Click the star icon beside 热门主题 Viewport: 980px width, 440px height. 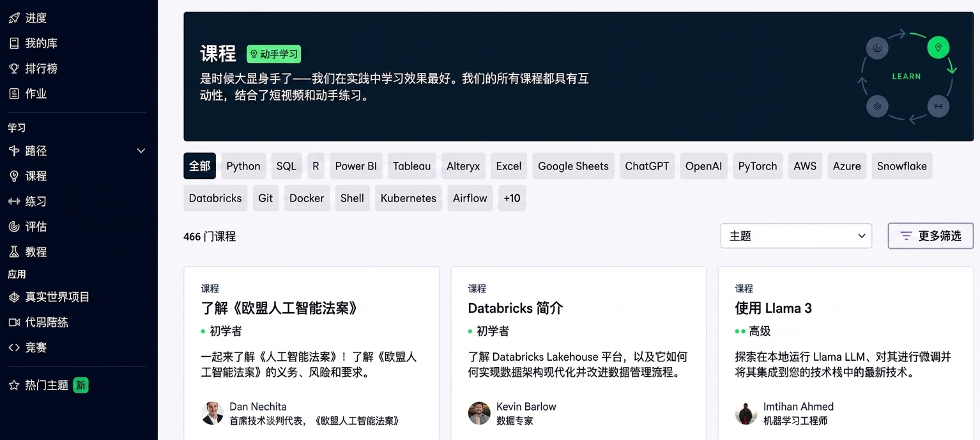click(x=14, y=385)
